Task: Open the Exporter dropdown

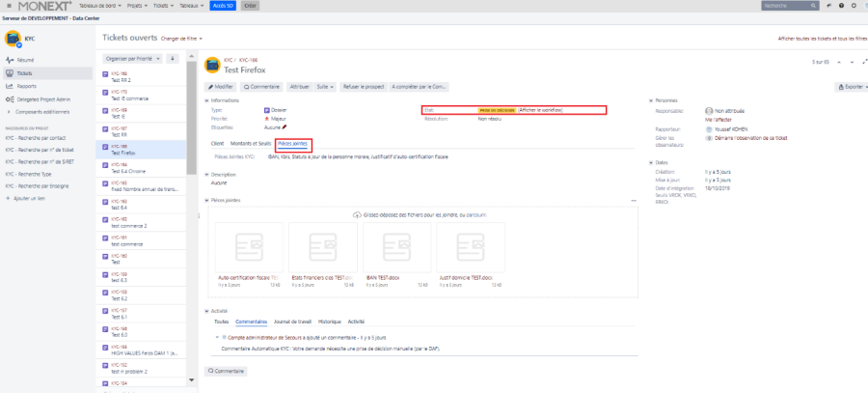Action: pos(849,87)
